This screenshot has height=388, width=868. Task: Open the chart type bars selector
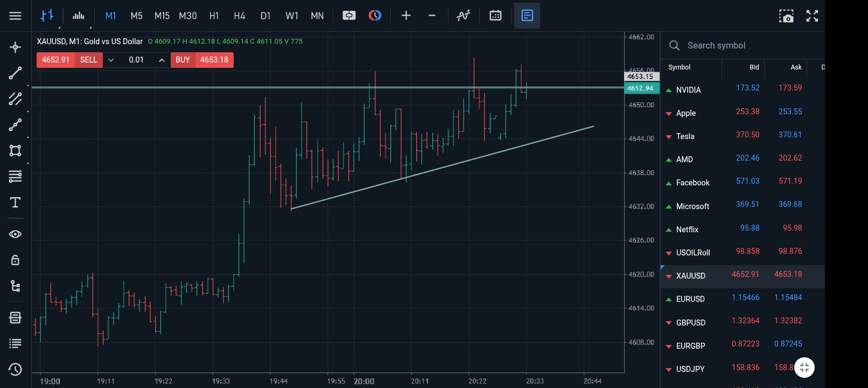click(x=47, y=16)
